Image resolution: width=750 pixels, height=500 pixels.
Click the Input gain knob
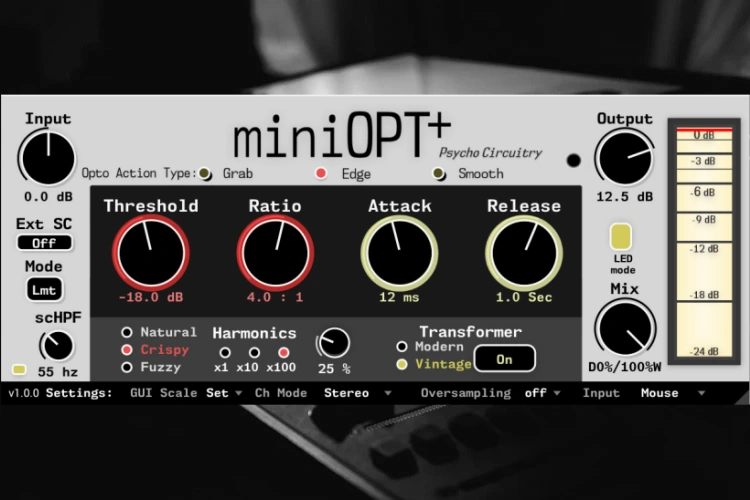[48, 158]
